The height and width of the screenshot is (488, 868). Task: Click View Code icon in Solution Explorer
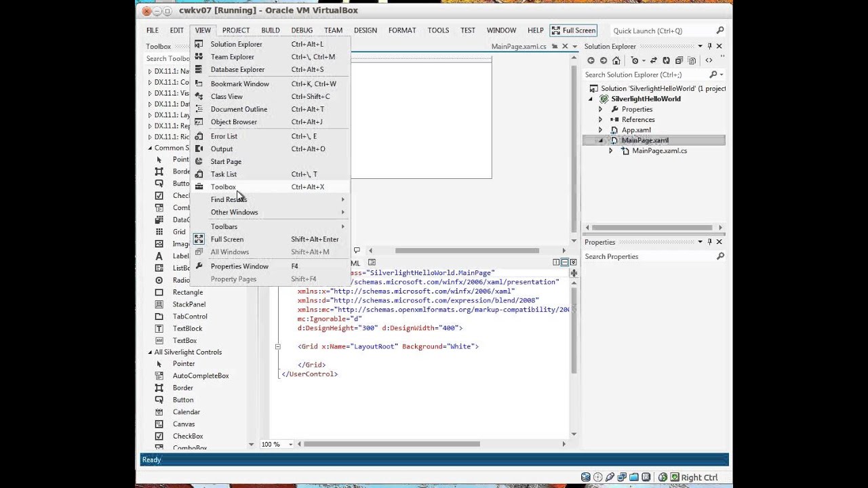point(709,60)
